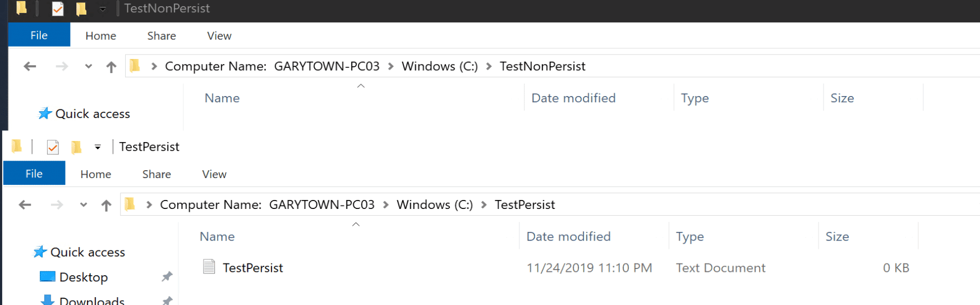
Task: Click Back arrow in TestPersist window
Action: 25,205
